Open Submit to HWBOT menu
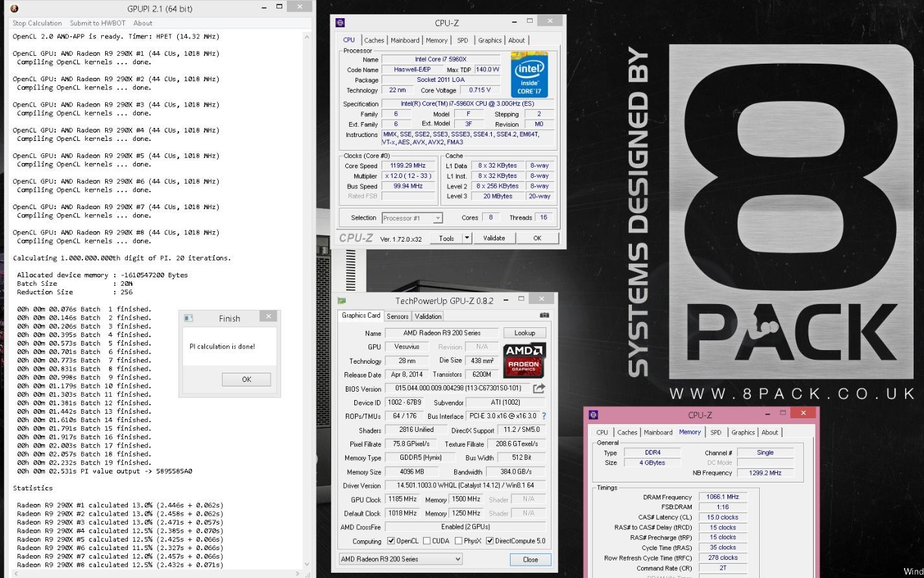Viewport: 924px width, 578px height. [97, 23]
